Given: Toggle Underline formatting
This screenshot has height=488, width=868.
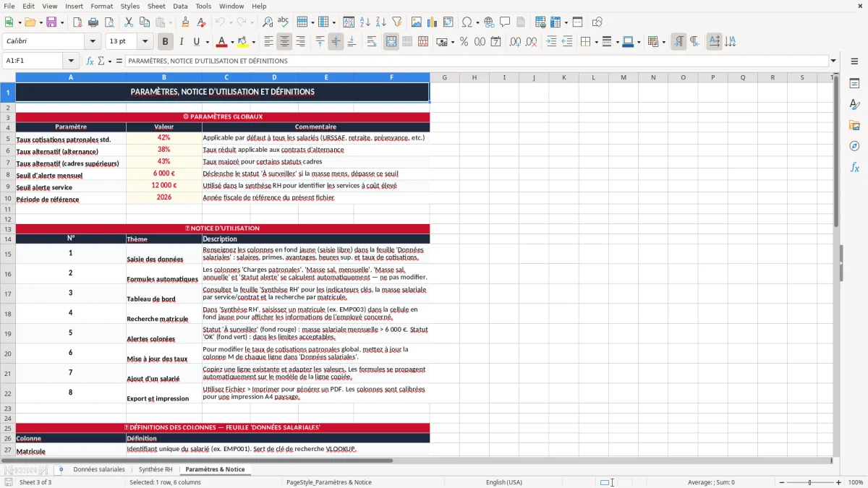Looking at the screenshot, I should (197, 42).
